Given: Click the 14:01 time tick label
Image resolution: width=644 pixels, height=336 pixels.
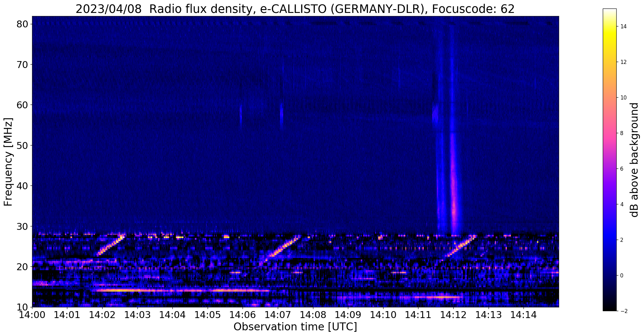Looking at the screenshot, I should (67, 315).
